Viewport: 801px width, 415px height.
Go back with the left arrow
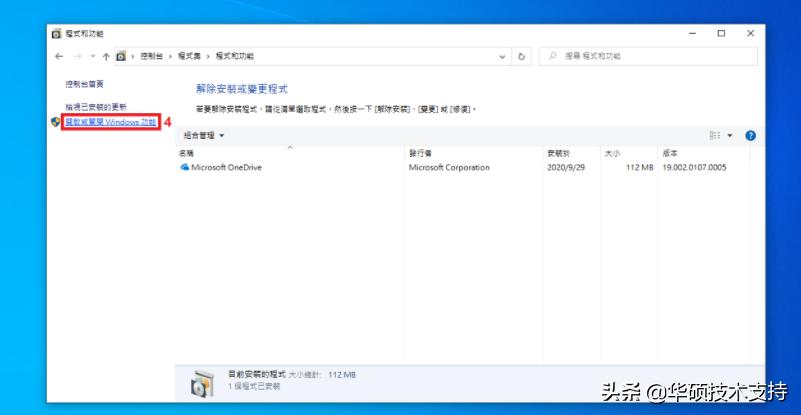(x=59, y=57)
